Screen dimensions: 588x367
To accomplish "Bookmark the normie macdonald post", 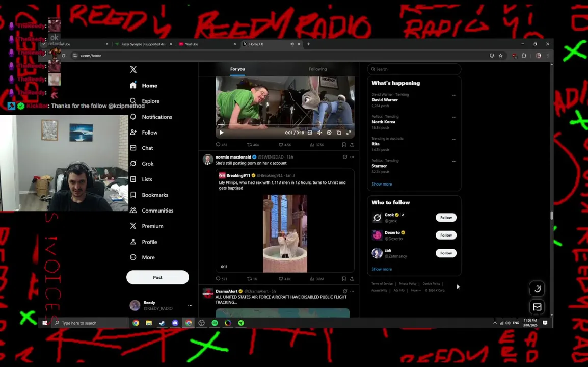I will (344, 279).
